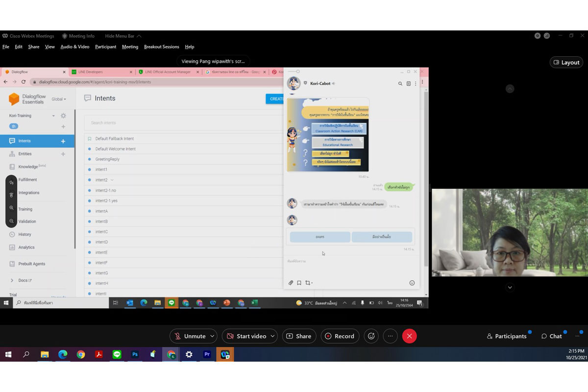Open the Layout options
588x392 pixels.
(566, 62)
